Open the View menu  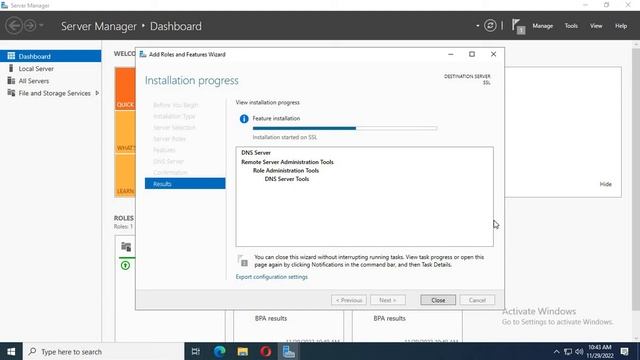596,26
